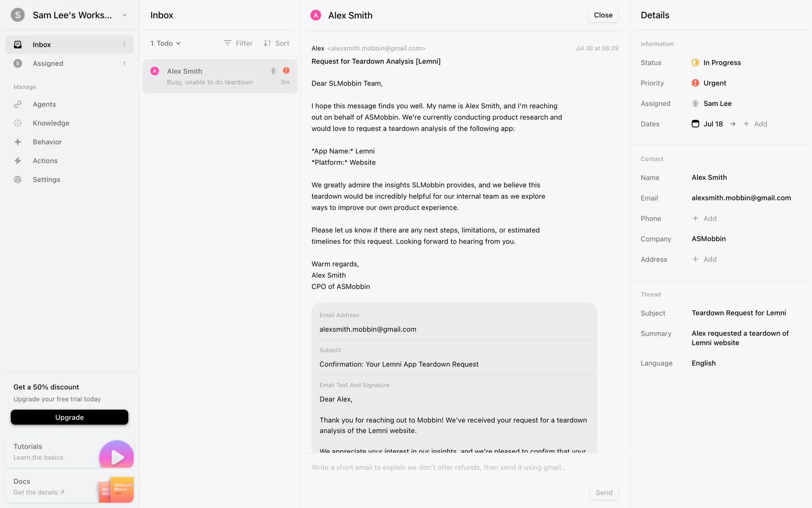This screenshot has height=508, width=812.
Task: Click the calendar icon next to Jul 18
Action: tap(695, 124)
